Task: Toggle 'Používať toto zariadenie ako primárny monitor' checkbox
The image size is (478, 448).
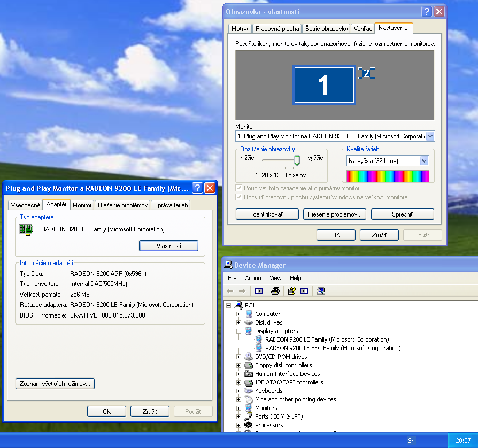Action: [x=239, y=188]
